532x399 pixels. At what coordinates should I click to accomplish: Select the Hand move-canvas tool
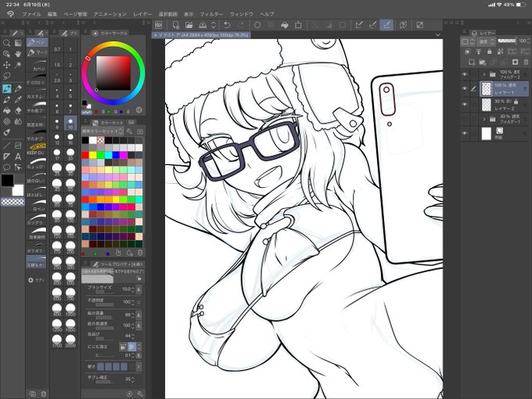18,54
